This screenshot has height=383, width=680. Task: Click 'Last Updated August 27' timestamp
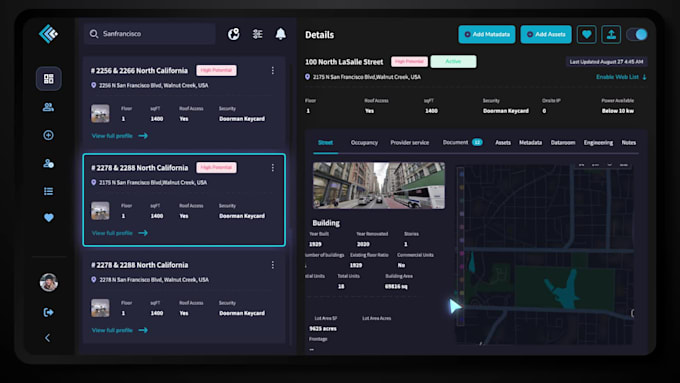coord(606,62)
